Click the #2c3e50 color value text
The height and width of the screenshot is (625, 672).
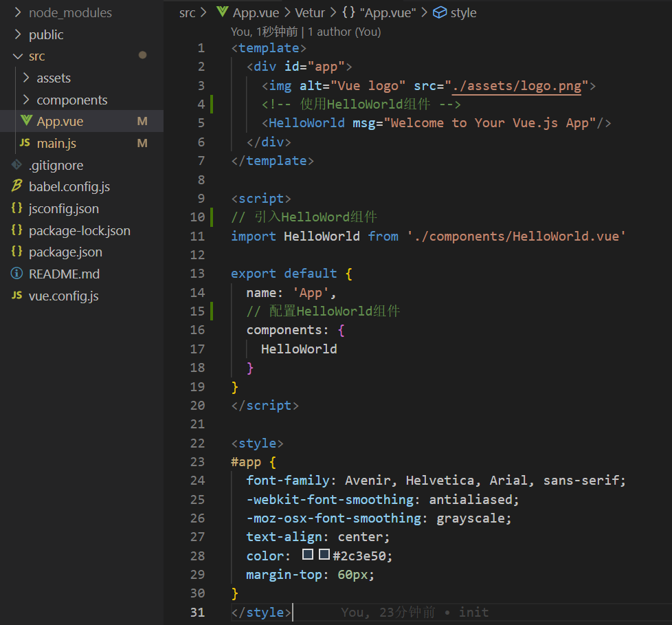click(x=359, y=556)
